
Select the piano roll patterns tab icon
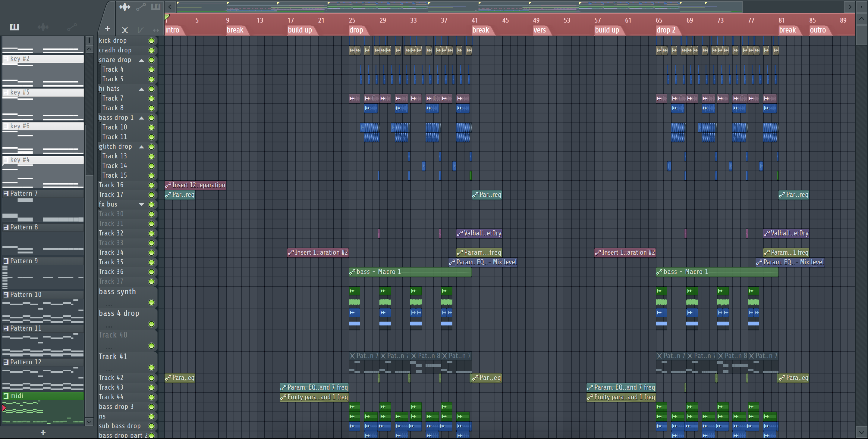(14, 26)
